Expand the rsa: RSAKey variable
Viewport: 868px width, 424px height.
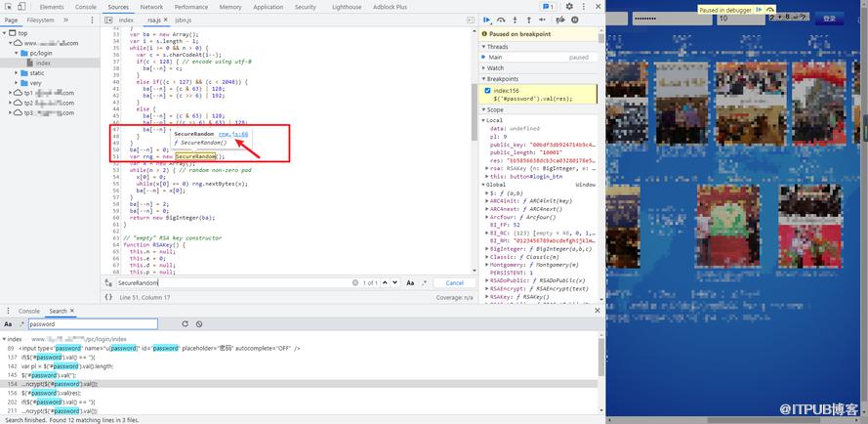(x=487, y=168)
